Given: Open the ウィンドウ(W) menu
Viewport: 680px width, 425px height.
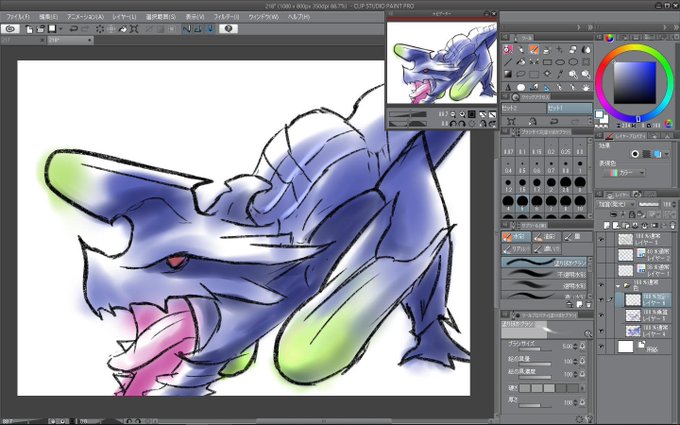Looking at the screenshot, I should [263, 17].
